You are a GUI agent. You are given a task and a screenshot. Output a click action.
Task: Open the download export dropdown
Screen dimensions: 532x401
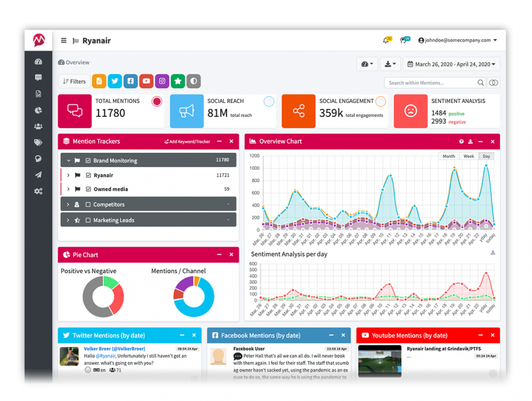[x=390, y=64]
